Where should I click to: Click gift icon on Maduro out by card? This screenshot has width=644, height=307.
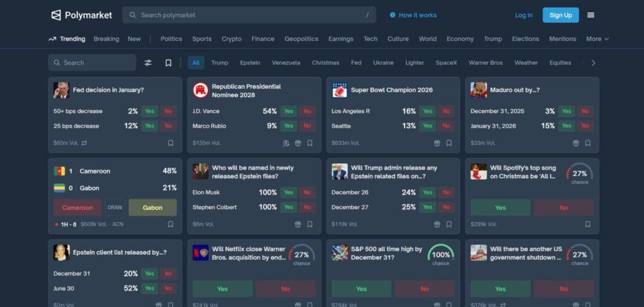coord(576,143)
